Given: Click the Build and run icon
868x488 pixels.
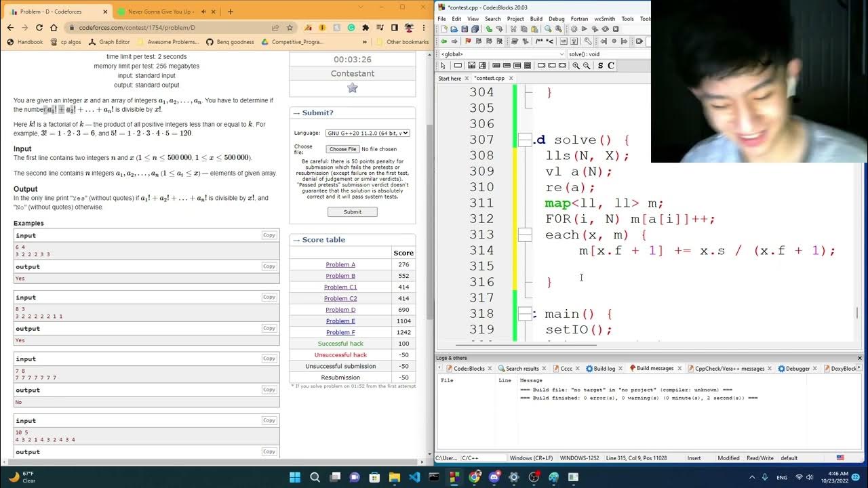Looking at the screenshot, I should click(x=595, y=29).
